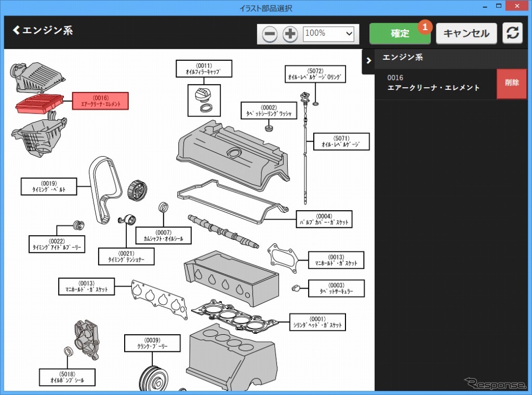The height and width of the screenshot is (395, 532).
Task: Click the zoom out minus icon
Action: pyautogui.click(x=270, y=34)
